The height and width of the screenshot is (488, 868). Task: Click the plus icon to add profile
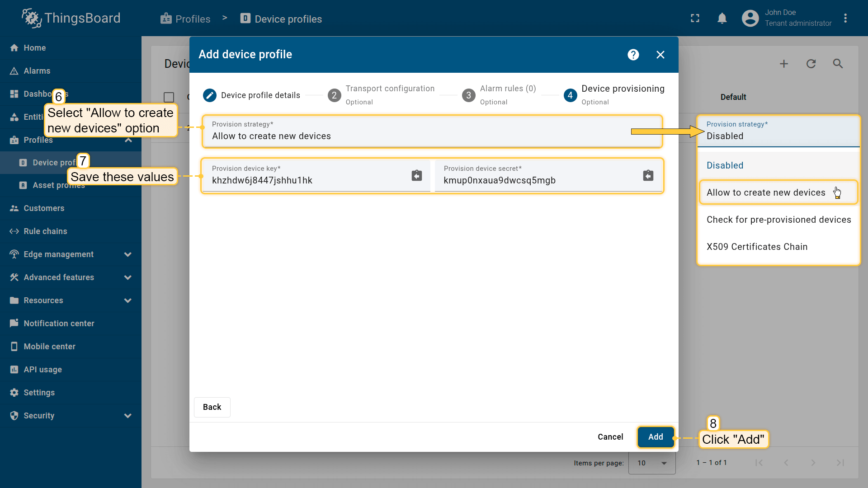coord(783,64)
